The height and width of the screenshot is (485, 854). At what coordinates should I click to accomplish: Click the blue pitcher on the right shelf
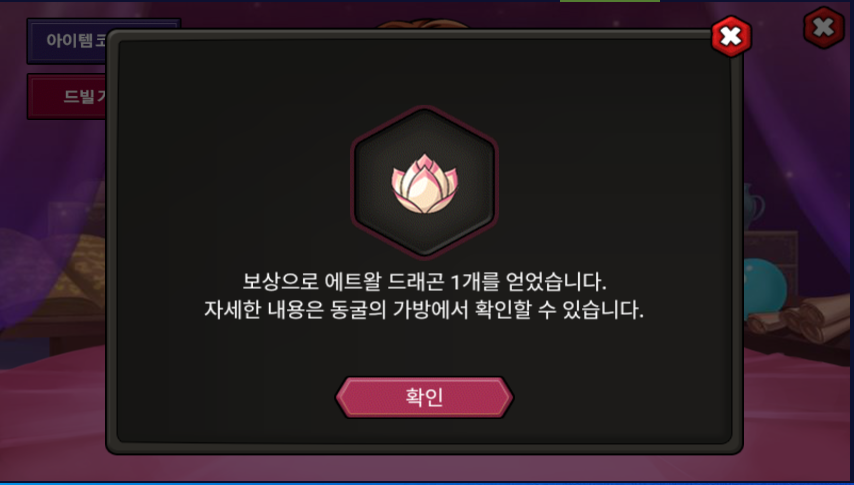click(x=753, y=206)
